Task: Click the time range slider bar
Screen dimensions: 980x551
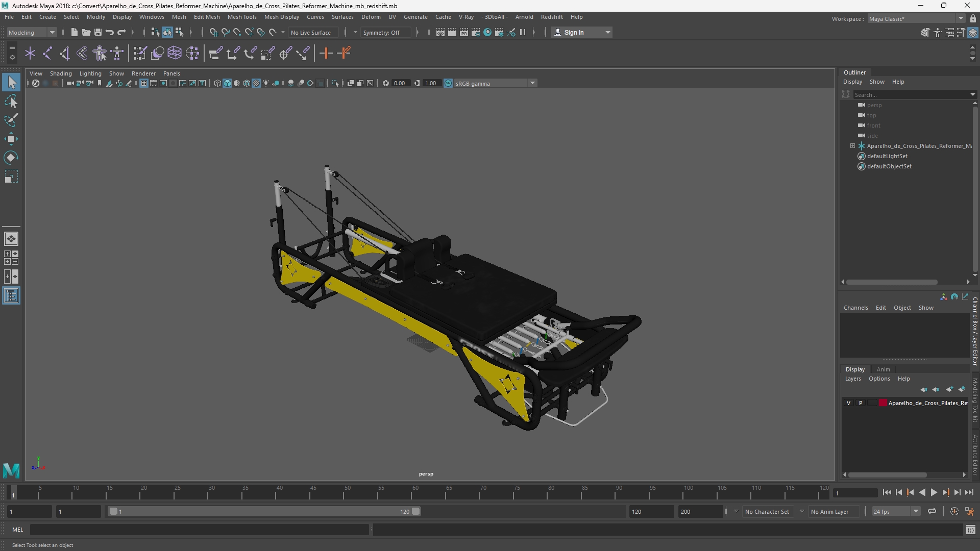Action: (263, 511)
